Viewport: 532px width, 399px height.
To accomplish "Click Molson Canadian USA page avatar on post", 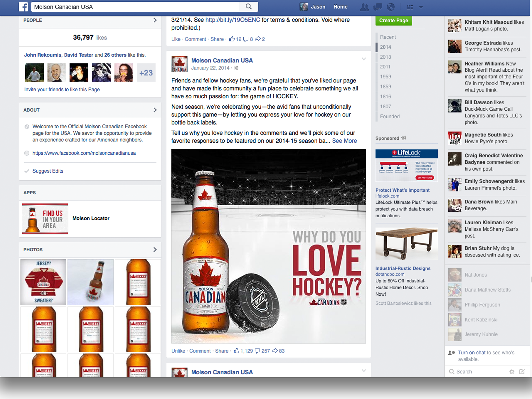I will pyautogui.click(x=179, y=64).
